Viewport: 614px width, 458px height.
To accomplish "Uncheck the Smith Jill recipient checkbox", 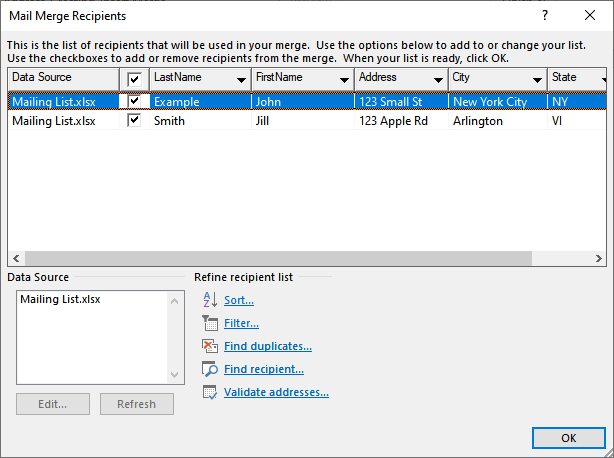I will tap(134, 120).
